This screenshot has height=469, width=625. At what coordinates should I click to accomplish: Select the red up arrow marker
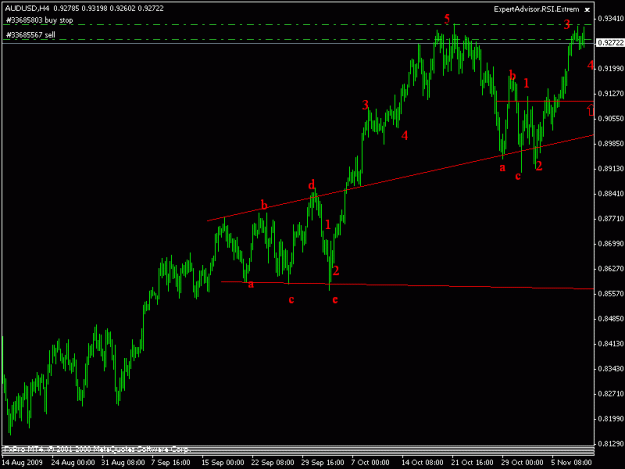(591, 110)
